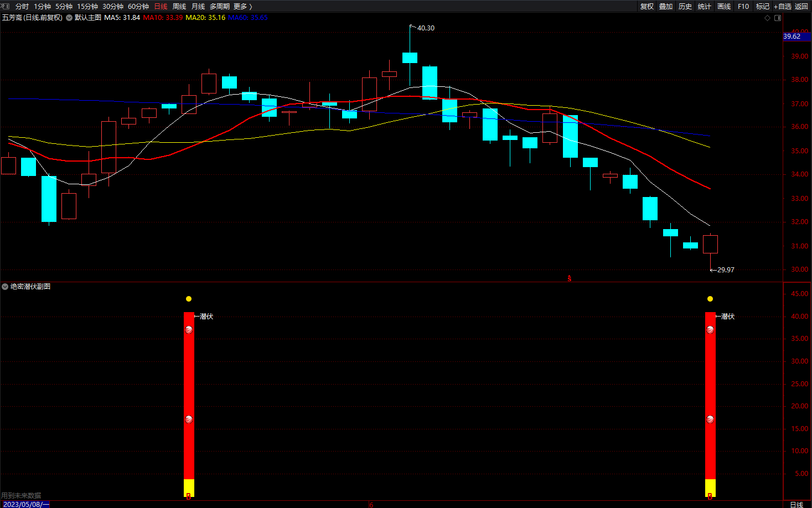Select the 1分钟 period
The height and width of the screenshot is (508, 812).
(42, 7)
